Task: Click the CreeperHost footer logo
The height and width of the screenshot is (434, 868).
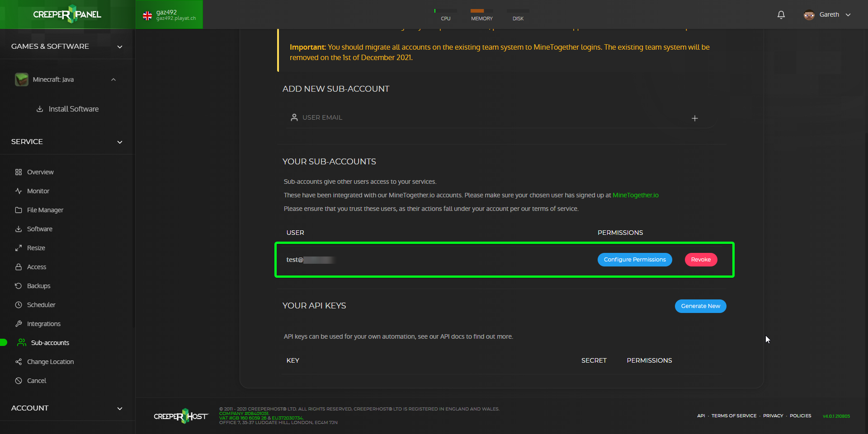Action: tap(181, 416)
